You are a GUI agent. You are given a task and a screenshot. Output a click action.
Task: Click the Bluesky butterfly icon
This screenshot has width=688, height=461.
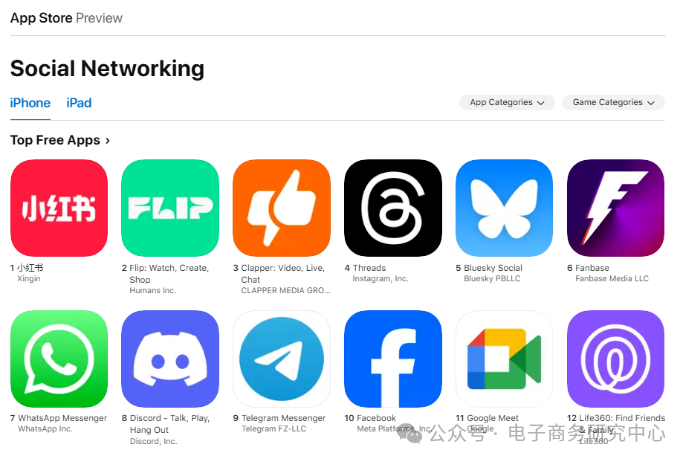coord(505,208)
